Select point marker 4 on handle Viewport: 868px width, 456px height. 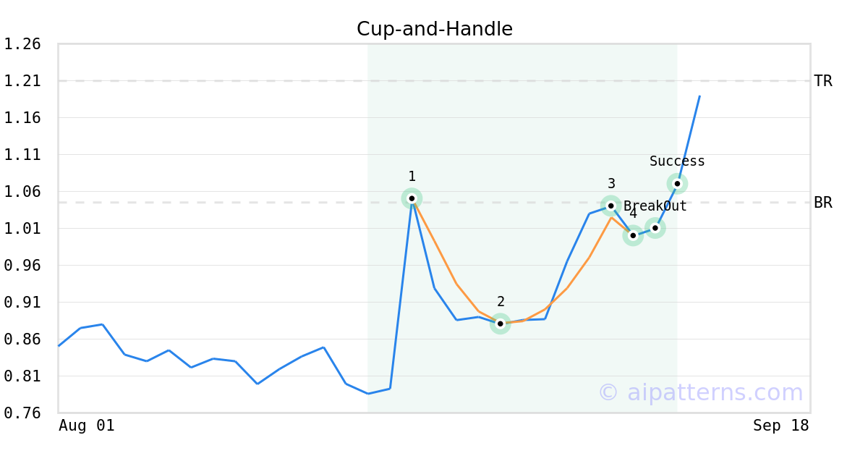pos(633,235)
